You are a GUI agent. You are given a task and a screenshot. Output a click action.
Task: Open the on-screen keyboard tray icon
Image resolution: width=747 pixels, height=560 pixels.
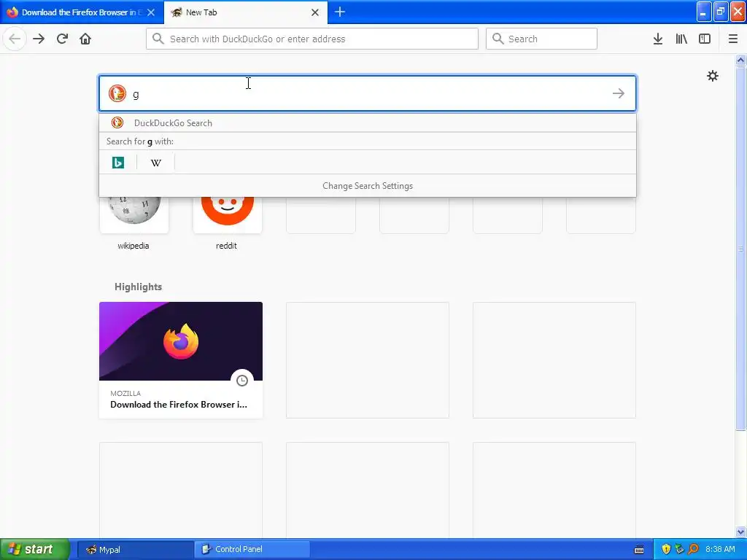coord(639,550)
